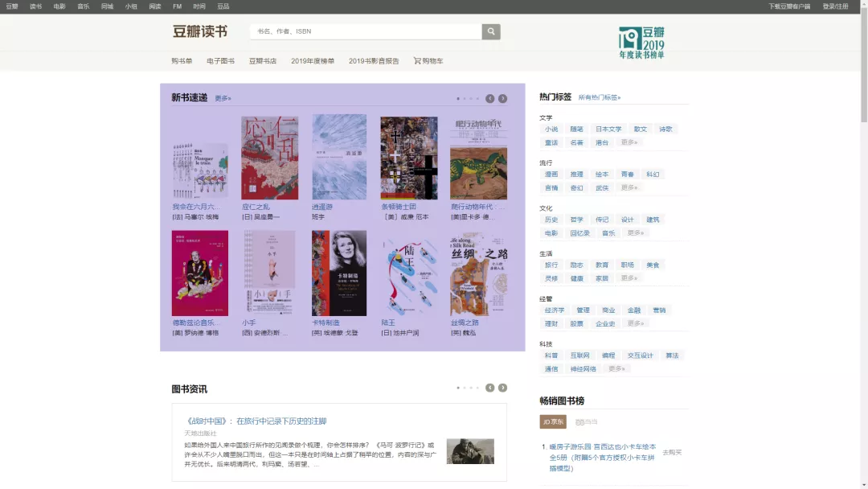Go to 电影 in the top bar
Screen dimensions: 868x489
[59, 6]
